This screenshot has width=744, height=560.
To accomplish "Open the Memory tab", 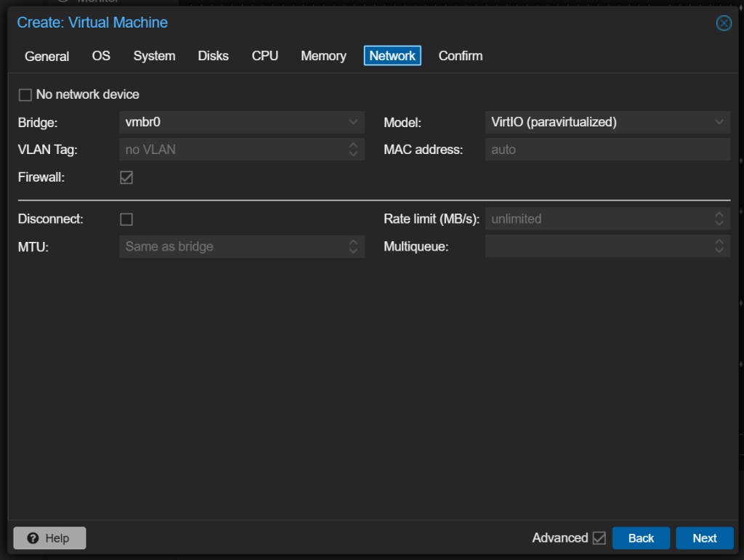I will click(x=323, y=56).
